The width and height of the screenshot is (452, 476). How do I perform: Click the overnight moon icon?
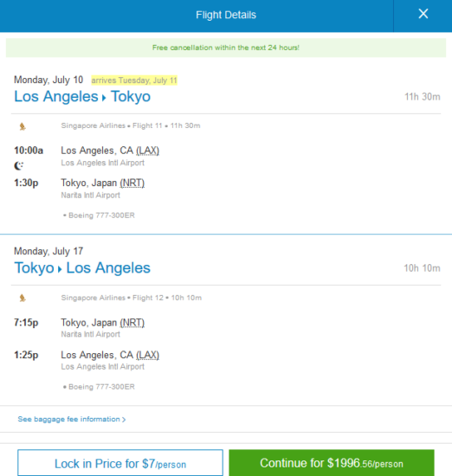pyautogui.click(x=19, y=166)
